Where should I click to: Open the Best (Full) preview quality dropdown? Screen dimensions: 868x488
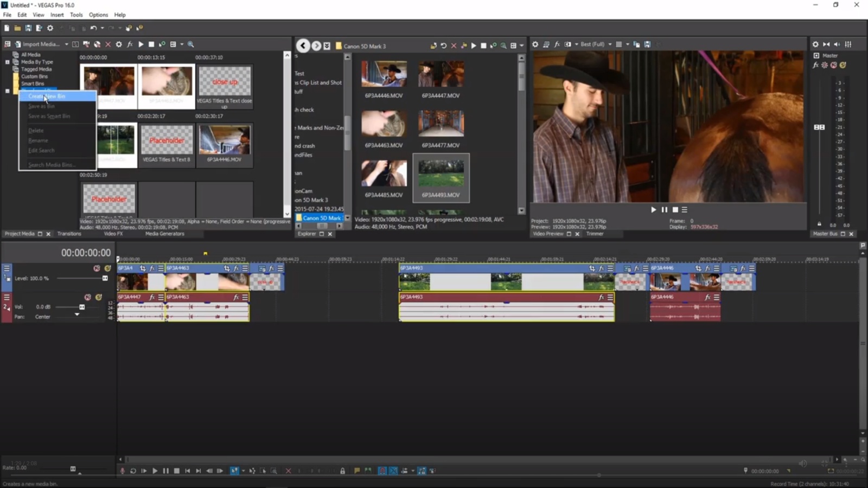tap(596, 44)
